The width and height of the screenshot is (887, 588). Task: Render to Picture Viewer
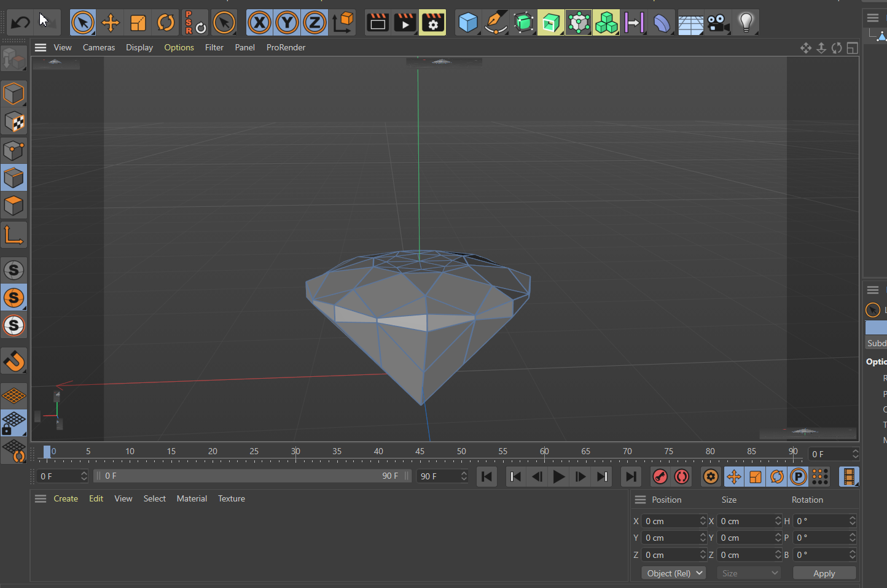coord(405,23)
